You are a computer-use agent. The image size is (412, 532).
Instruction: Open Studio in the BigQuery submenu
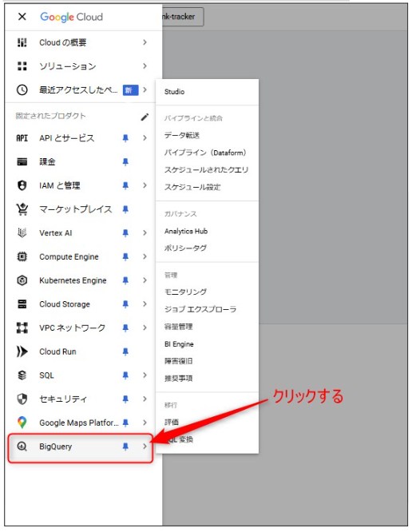[174, 92]
